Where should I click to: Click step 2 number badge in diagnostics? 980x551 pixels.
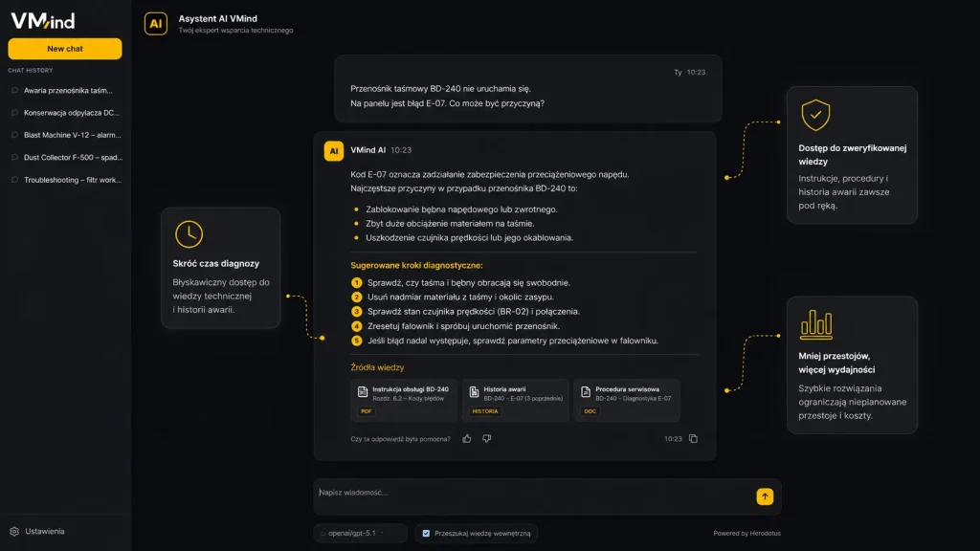pos(356,298)
